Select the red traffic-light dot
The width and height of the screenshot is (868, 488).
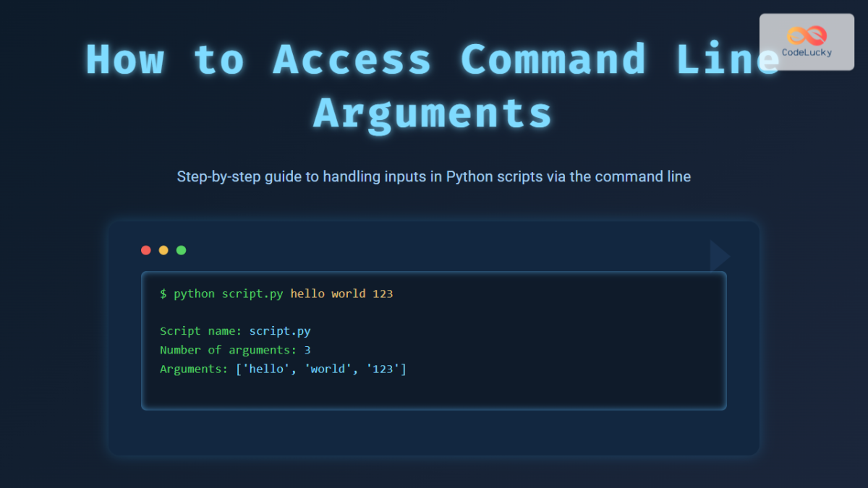click(x=145, y=250)
